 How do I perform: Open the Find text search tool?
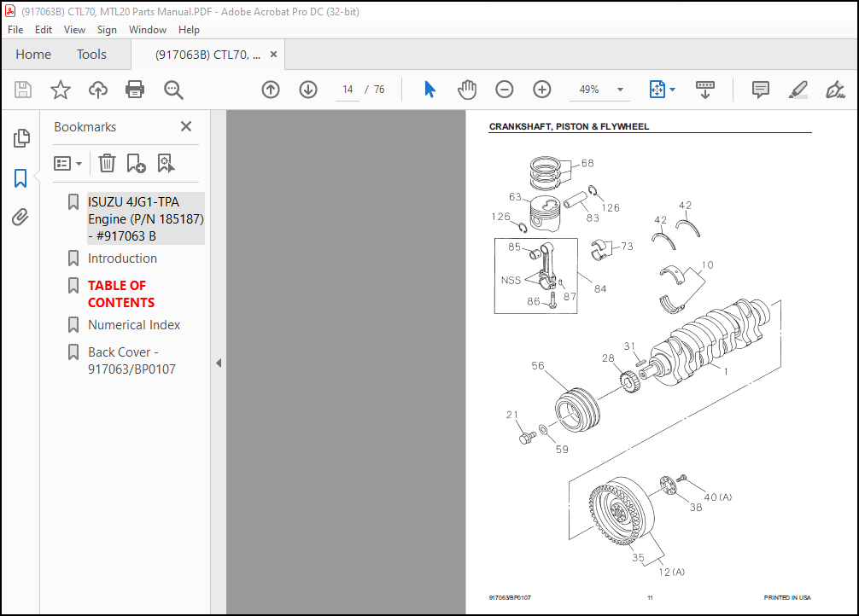click(x=173, y=90)
